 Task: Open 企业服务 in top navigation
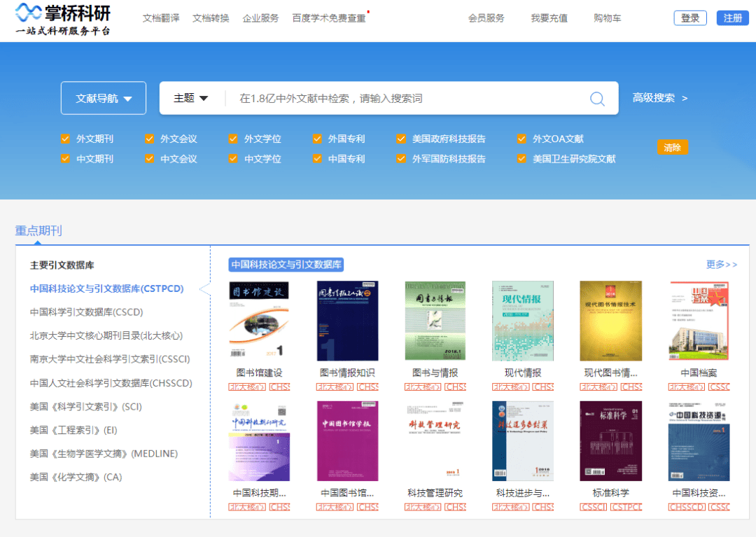[260, 18]
